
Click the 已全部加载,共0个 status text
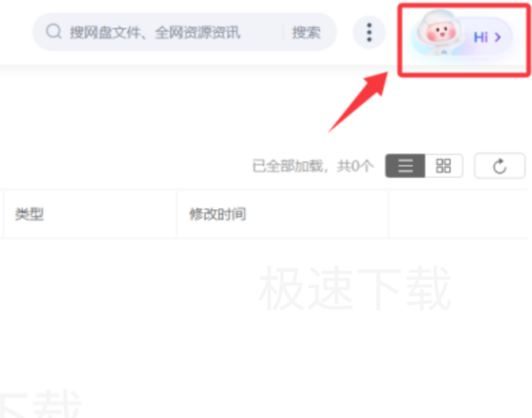(313, 166)
